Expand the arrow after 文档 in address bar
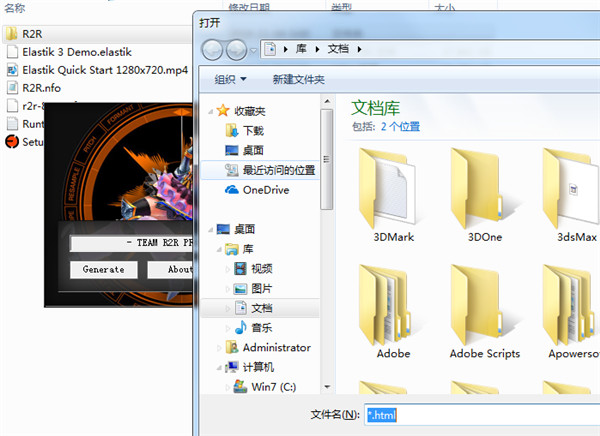Viewport: 600px width, 436px height. click(359, 49)
